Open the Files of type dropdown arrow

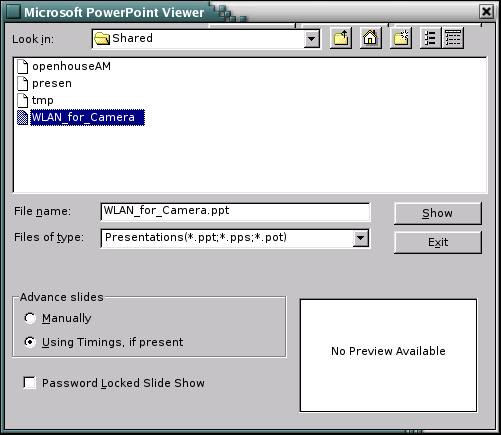360,238
